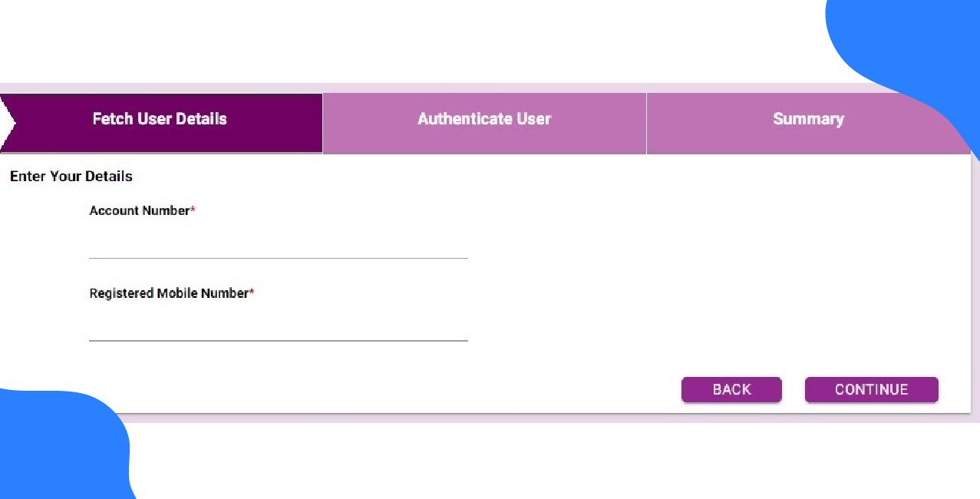The width and height of the screenshot is (980, 499).
Task: Click the red asterisk beside Account Number
Action: coord(192,209)
